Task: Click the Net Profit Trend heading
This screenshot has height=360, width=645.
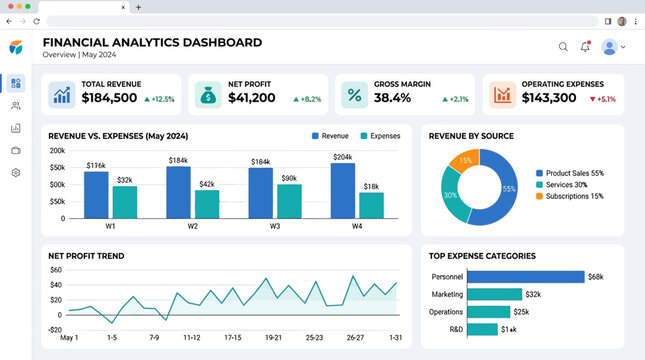Action: click(x=86, y=256)
